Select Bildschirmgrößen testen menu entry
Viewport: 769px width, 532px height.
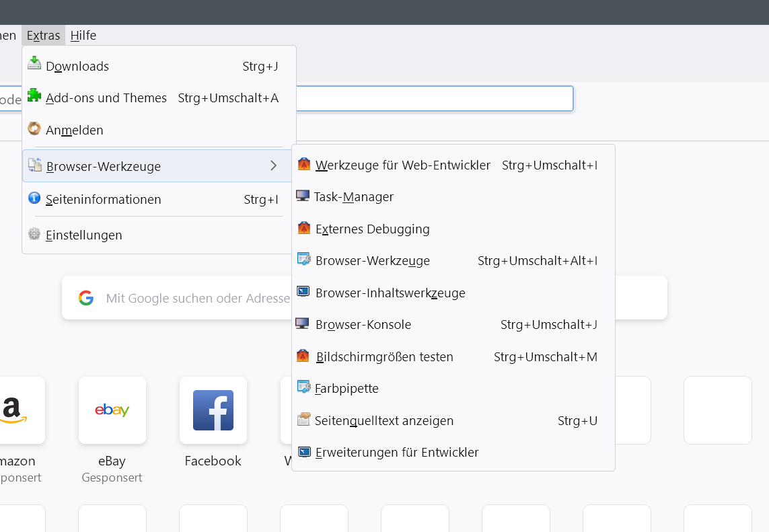tap(384, 357)
